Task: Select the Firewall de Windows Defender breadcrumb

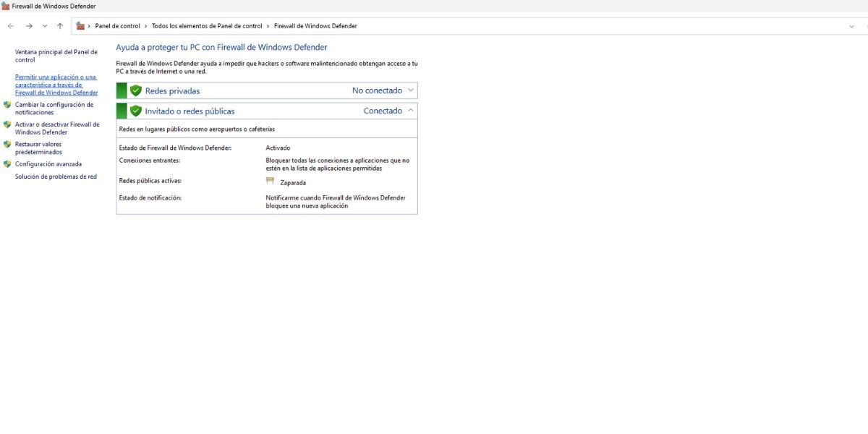Action: click(x=315, y=26)
